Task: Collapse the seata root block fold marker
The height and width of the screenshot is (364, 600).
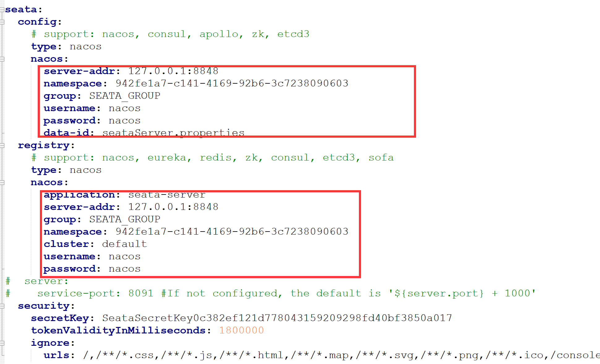Action: pyautogui.click(x=2, y=10)
